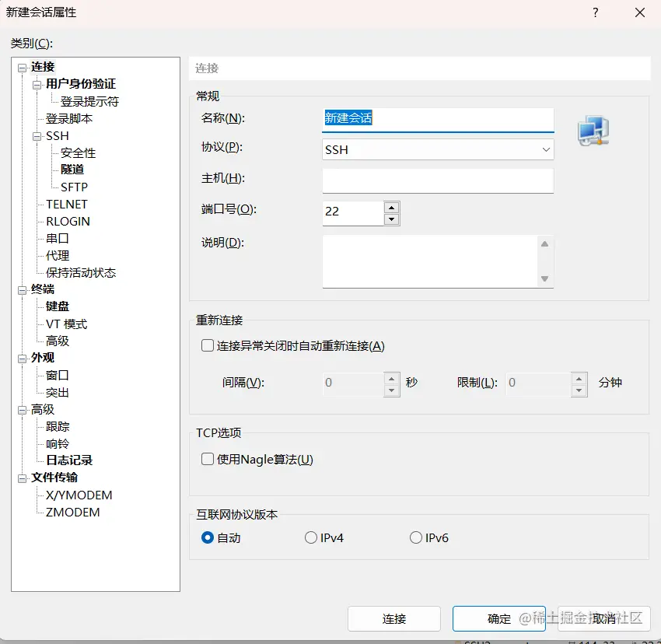Collapse the 外观 tree node
Image resolution: width=661 pixels, height=644 pixels.
(22, 359)
